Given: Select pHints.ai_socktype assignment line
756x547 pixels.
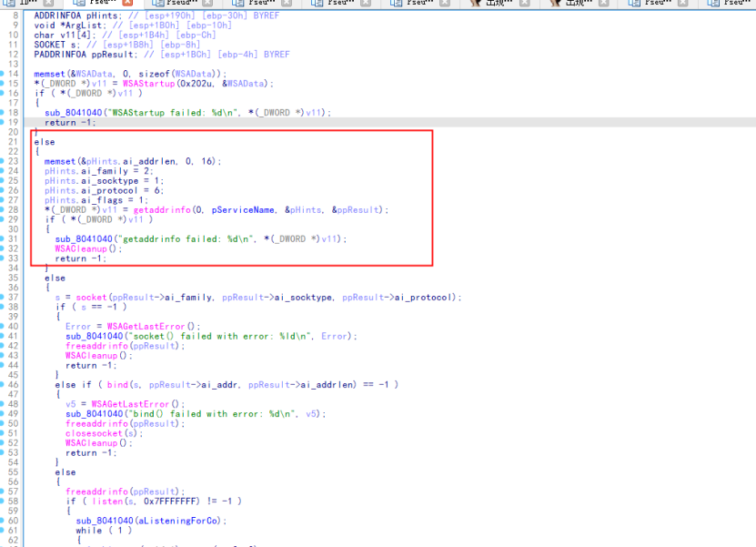Looking at the screenshot, I should [x=104, y=181].
